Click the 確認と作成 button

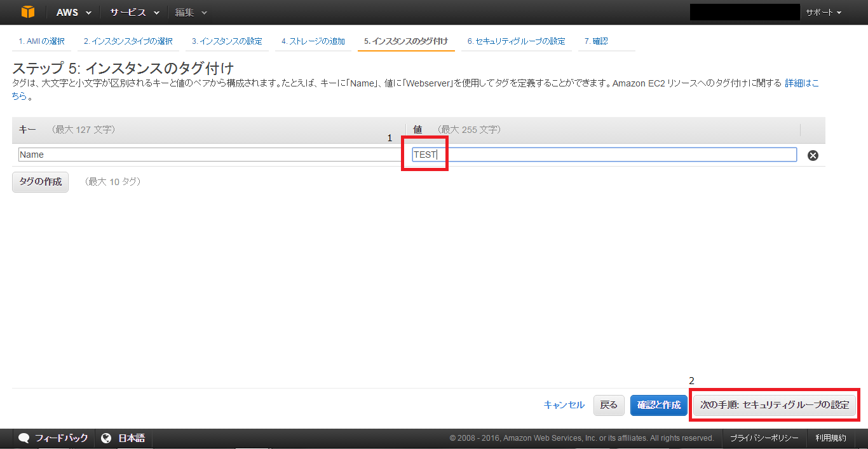659,405
